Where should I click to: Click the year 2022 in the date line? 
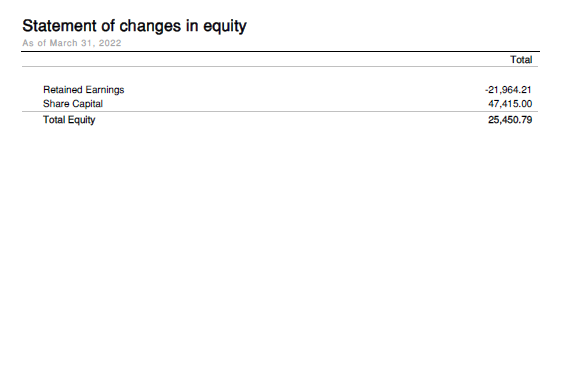pyautogui.click(x=110, y=43)
